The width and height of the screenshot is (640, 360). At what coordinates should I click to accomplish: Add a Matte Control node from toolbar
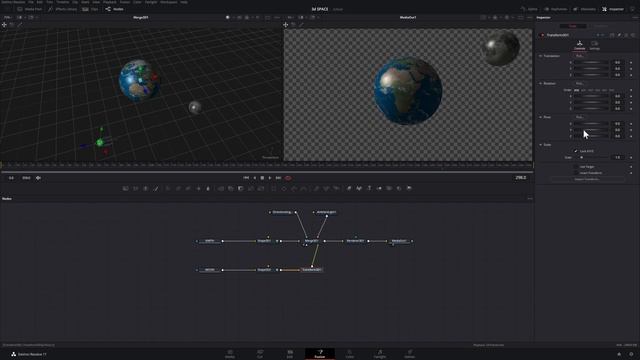pos(240,188)
